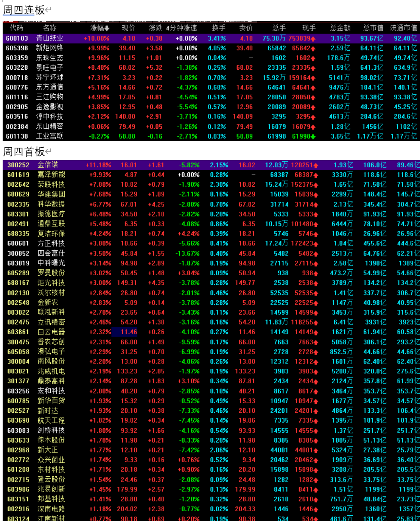The image size is (420, 521).
Task: Click the up arrow in 苏宁环球 row
Action: 313,78
